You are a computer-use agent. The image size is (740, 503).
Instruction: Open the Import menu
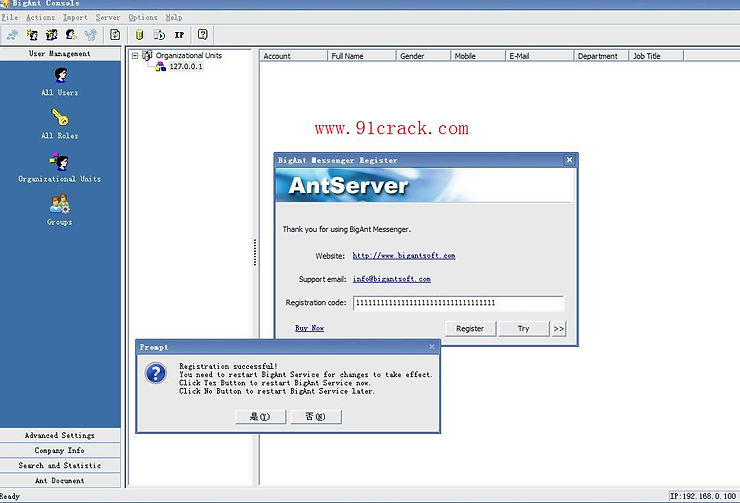click(76, 17)
